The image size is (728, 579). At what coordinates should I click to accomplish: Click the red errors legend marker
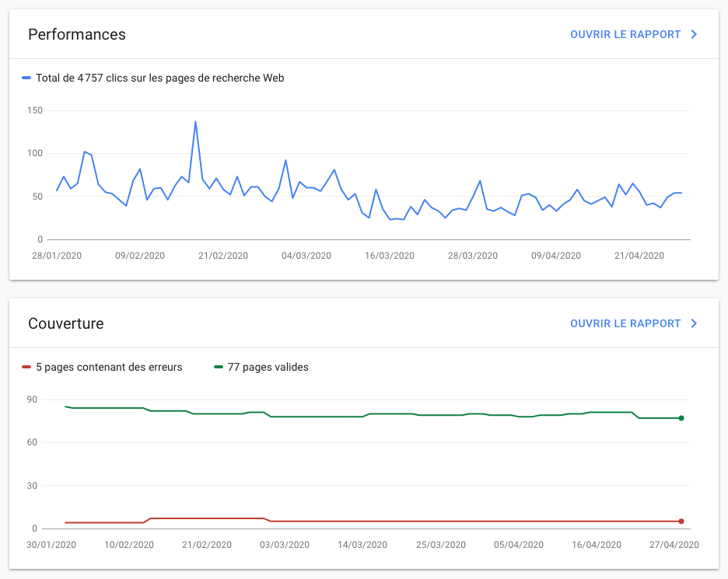[25, 367]
